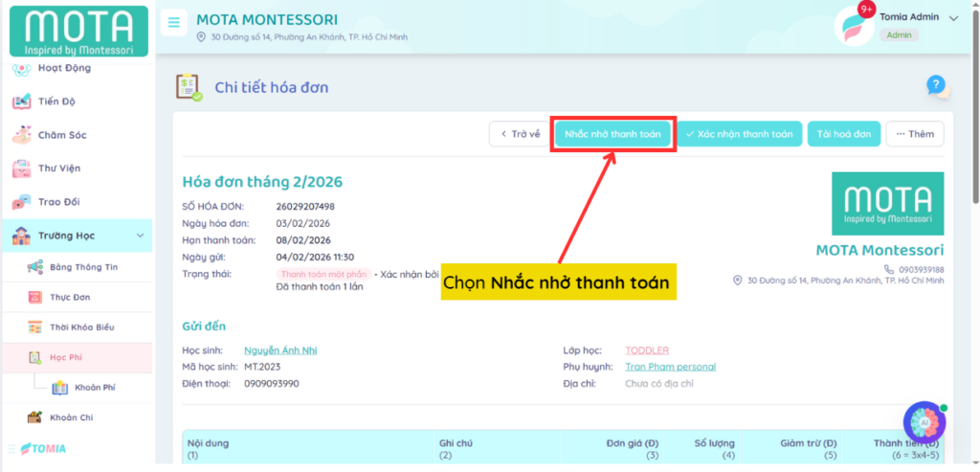Open Bảng Thông Tin menu item
The image size is (980, 472).
[83, 266]
